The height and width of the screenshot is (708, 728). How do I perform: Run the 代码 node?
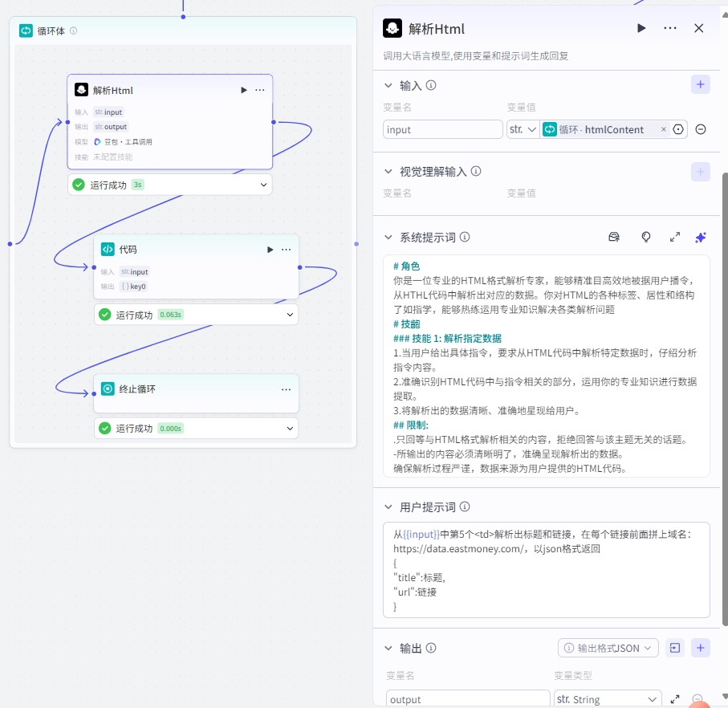[x=270, y=250]
